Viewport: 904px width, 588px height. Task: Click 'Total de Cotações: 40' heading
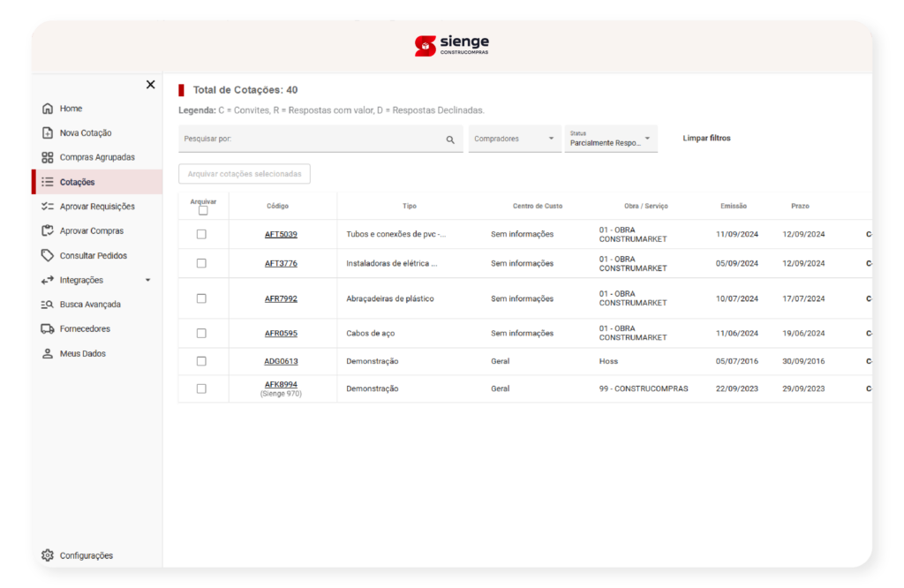[245, 90]
